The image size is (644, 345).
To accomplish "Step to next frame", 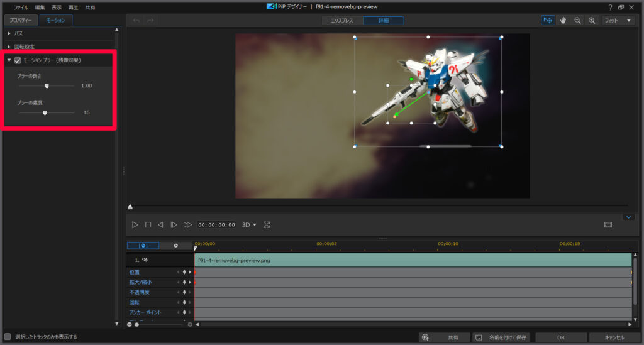I will click(174, 225).
